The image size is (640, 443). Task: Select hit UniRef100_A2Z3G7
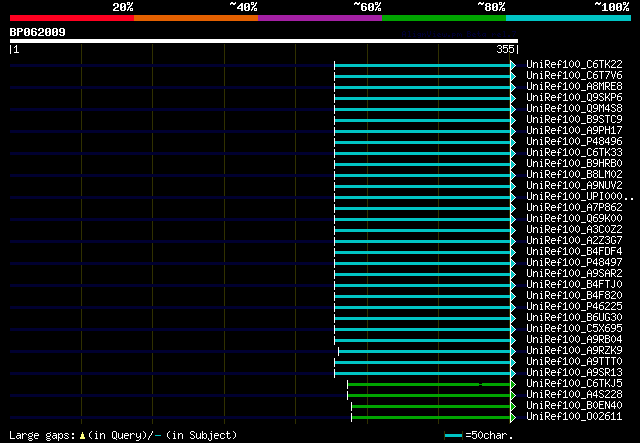(x=574, y=241)
